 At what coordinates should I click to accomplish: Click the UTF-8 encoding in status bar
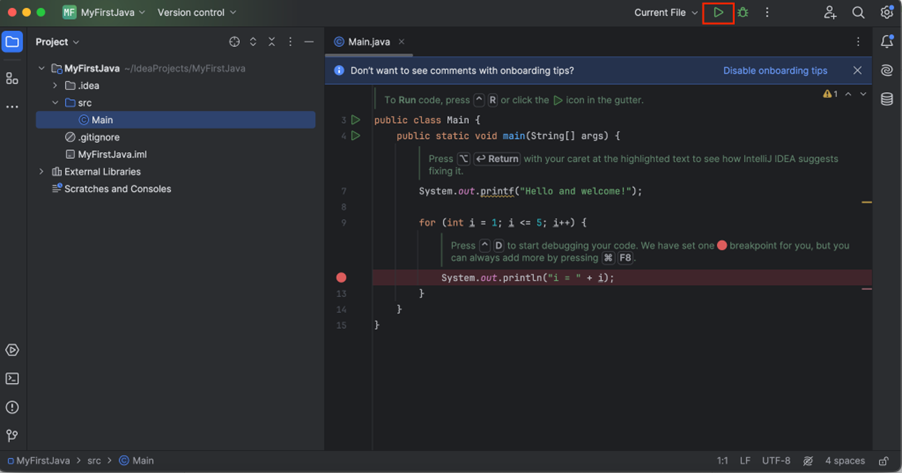click(x=776, y=461)
